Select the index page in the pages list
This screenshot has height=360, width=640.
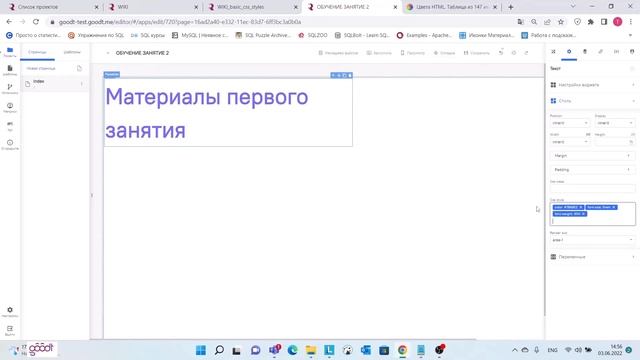coord(54,84)
